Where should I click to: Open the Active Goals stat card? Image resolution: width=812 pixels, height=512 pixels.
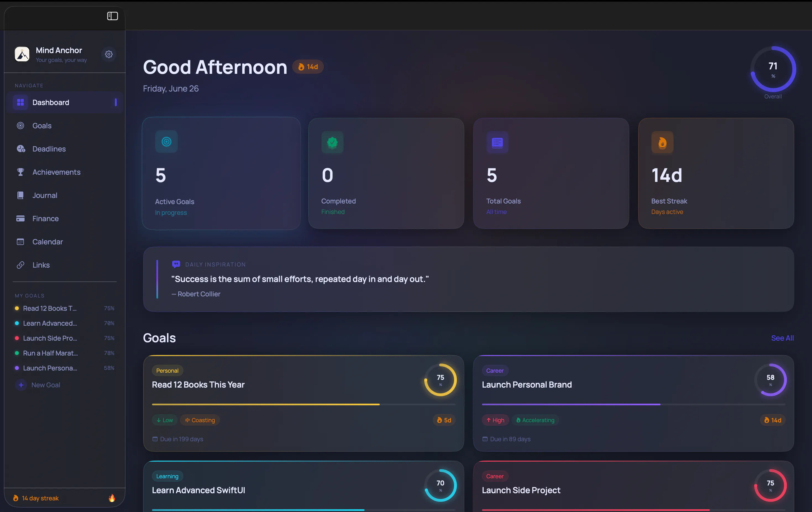221,173
